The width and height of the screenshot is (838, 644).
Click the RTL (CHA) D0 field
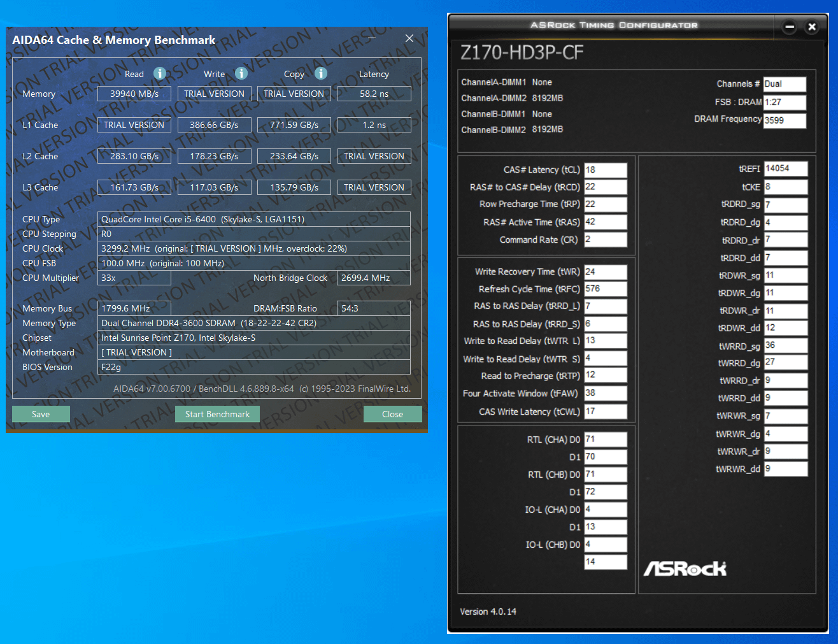(x=606, y=440)
